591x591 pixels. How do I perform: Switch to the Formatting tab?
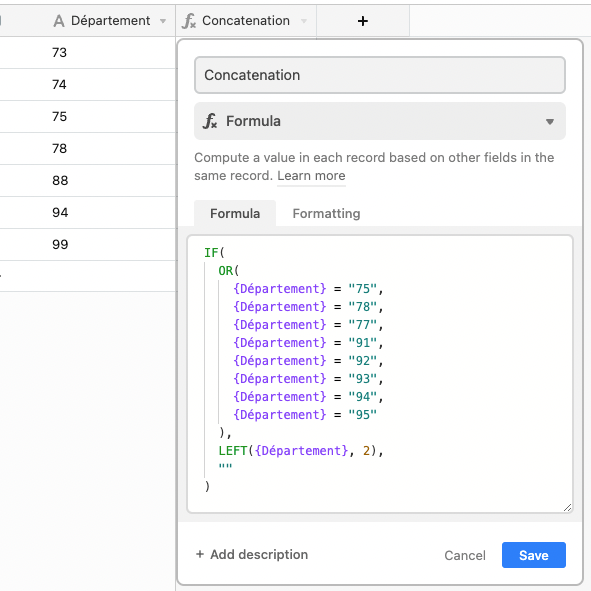[326, 213]
